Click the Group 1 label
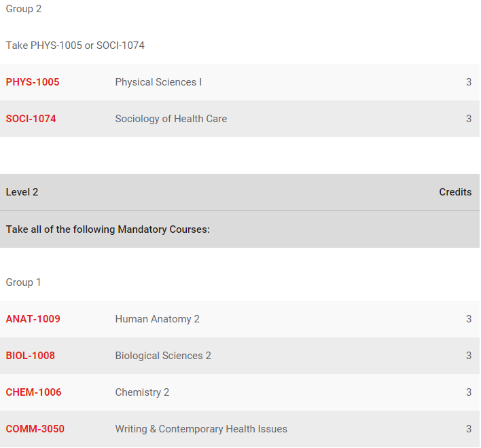Image resolution: width=481 pixels, height=448 pixels. [x=24, y=282]
